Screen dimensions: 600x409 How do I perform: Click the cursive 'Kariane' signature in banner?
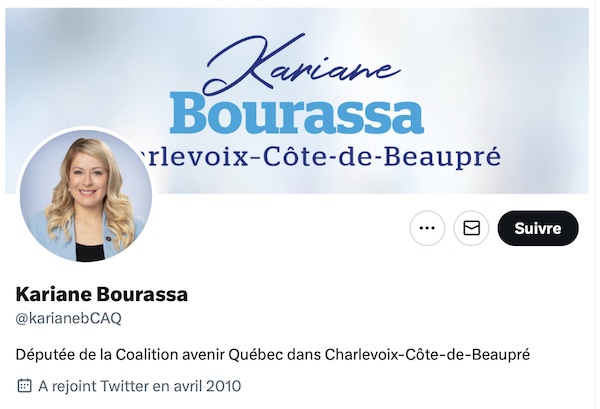[x=300, y=65]
